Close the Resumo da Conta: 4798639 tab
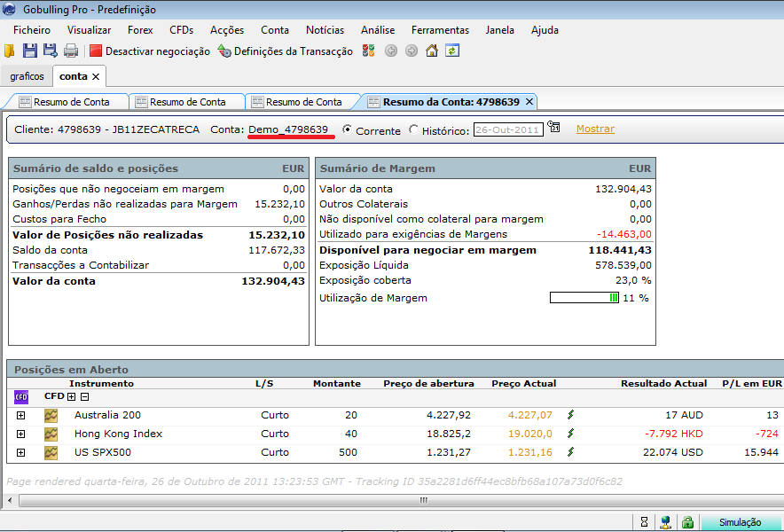 click(529, 102)
